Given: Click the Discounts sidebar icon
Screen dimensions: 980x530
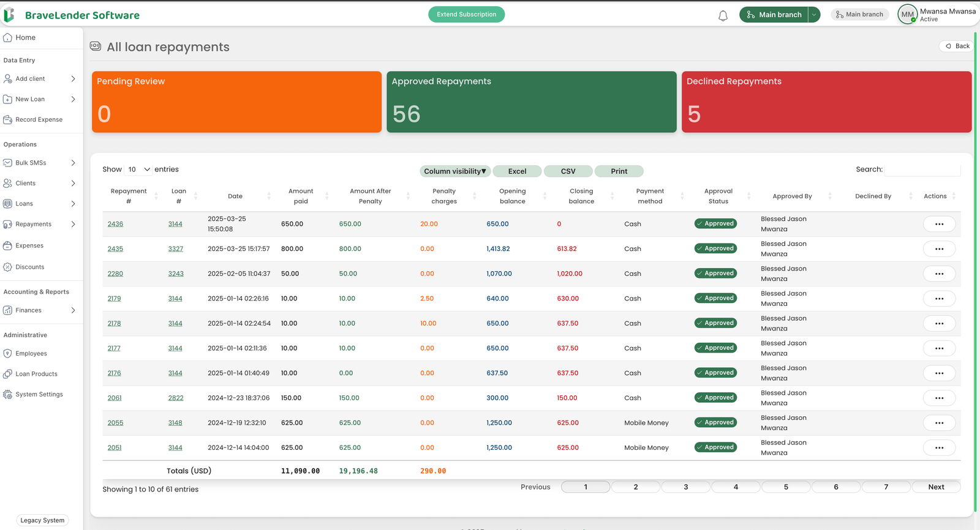Looking at the screenshot, I should (8, 267).
